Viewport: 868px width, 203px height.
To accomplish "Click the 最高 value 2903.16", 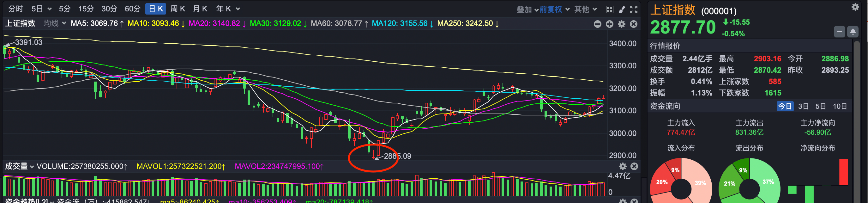I will pyautogui.click(x=767, y=59).
